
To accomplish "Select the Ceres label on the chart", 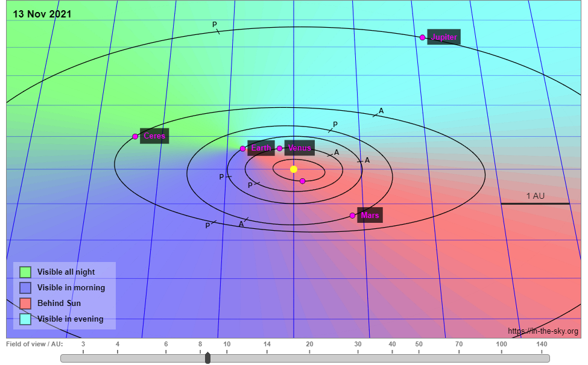I will 154,136.
